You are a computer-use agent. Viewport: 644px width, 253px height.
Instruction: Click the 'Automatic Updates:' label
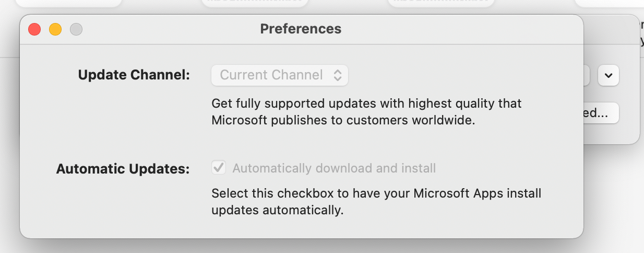(x=123, y=169)
